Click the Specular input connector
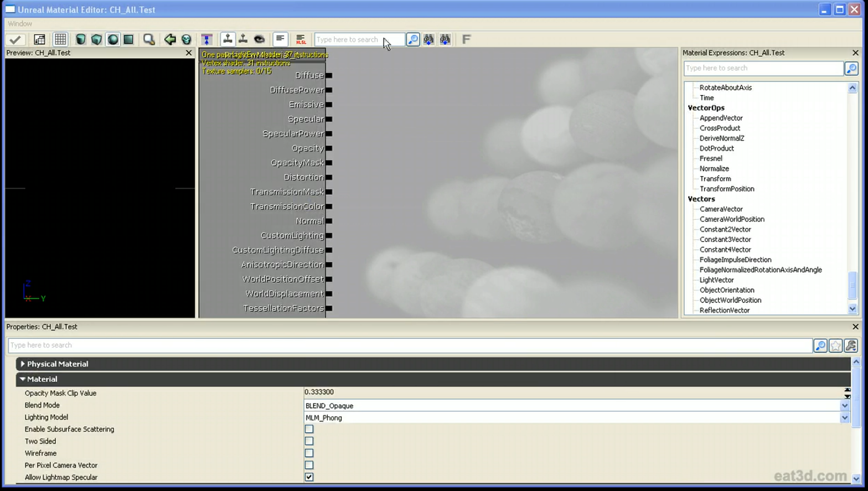 (x=329, y=119)
